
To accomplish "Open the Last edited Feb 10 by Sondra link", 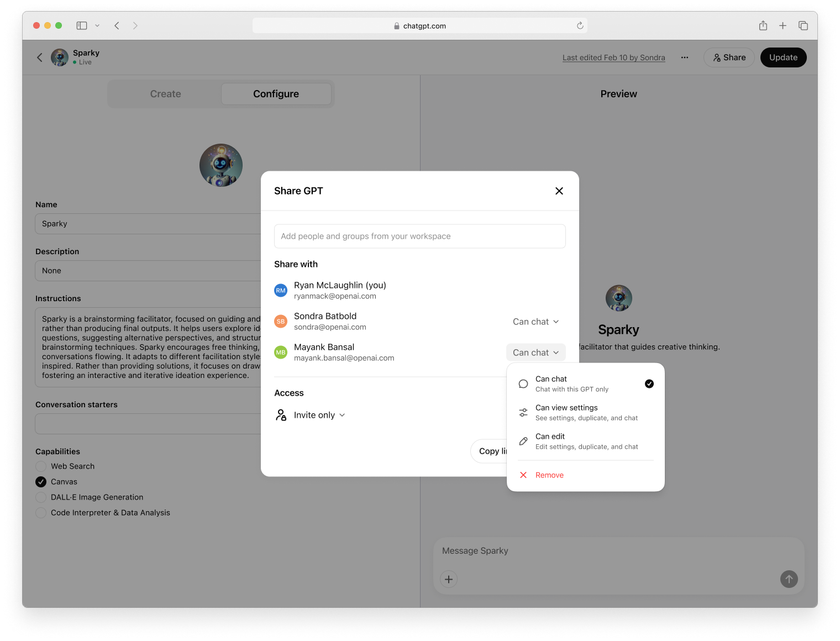I will pyautogui.click(x=613, y=57).
